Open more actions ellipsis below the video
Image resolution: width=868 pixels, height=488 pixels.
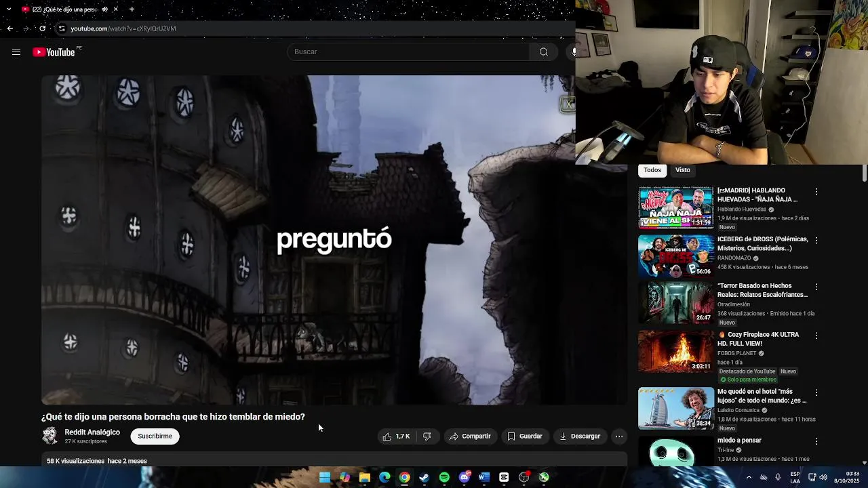tap(619, 436)
